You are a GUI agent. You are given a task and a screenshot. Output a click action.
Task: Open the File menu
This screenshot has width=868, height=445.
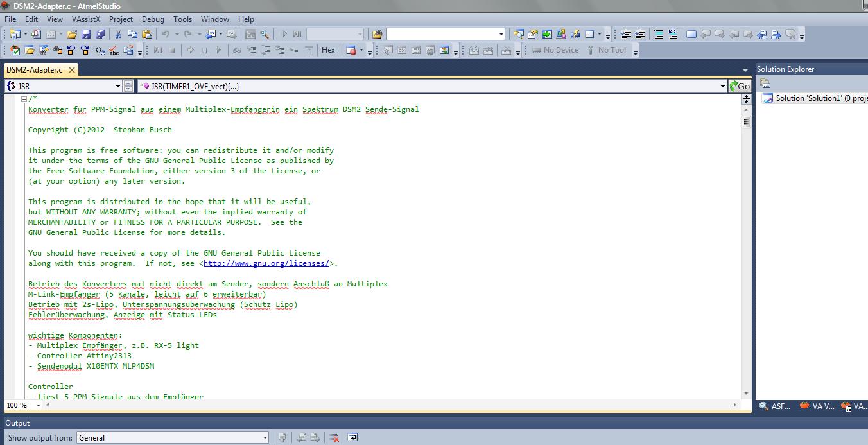tap(10, 19)
